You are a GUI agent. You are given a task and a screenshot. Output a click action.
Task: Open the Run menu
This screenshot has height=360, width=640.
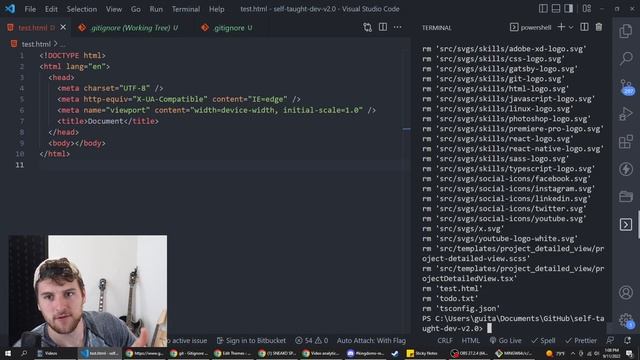click(156, 9)
